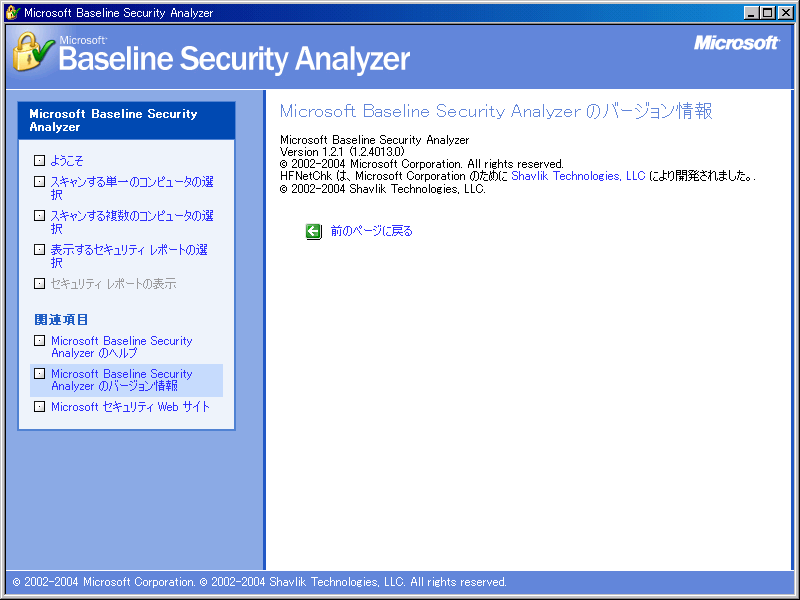Screen dimensions: 800x600
Task: Click the padlock checkmark logo in header
Action: 33,52
